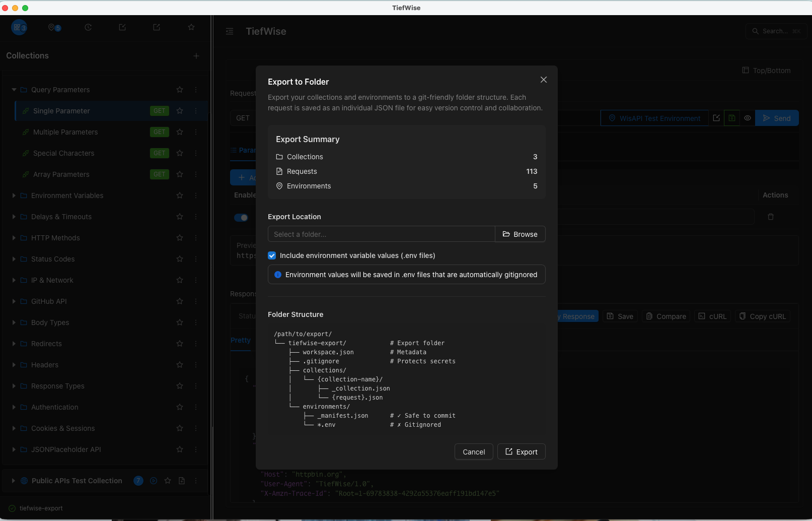
Task: Click the Select a folder input field
Action: pyautogui.click(x=382, y=234)
